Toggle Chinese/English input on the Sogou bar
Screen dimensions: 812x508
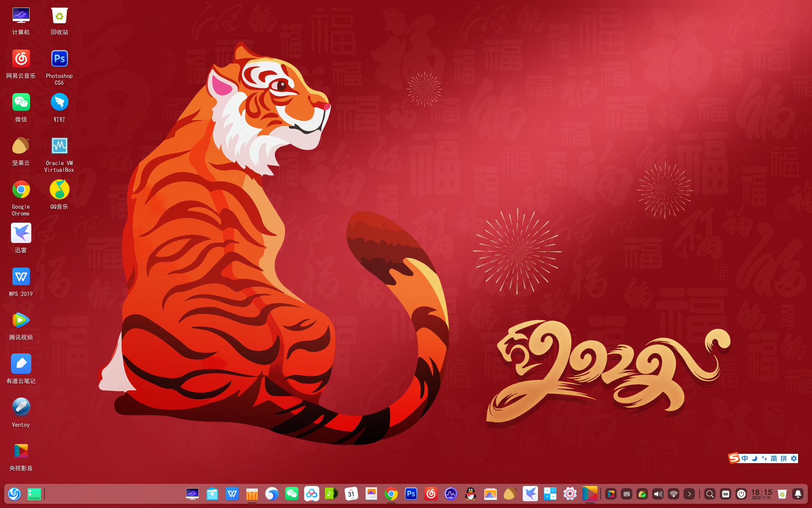(745, 458)
